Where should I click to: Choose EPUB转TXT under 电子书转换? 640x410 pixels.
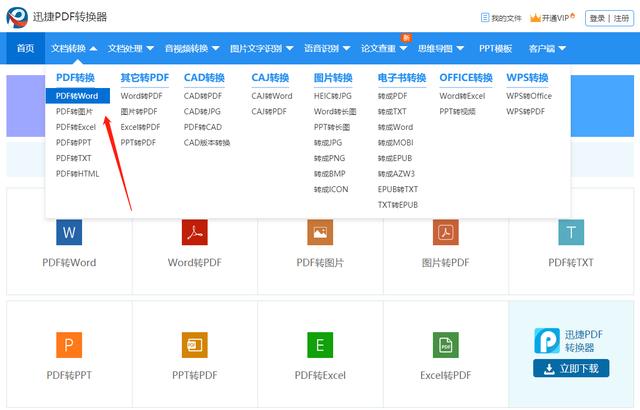point(398,189)
